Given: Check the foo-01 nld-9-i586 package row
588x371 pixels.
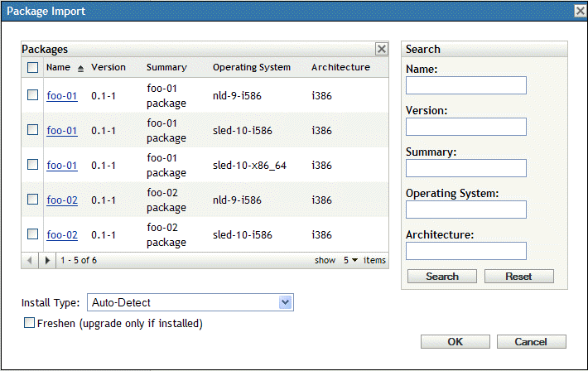Looking at the screenshot, I should coord(32,95).
